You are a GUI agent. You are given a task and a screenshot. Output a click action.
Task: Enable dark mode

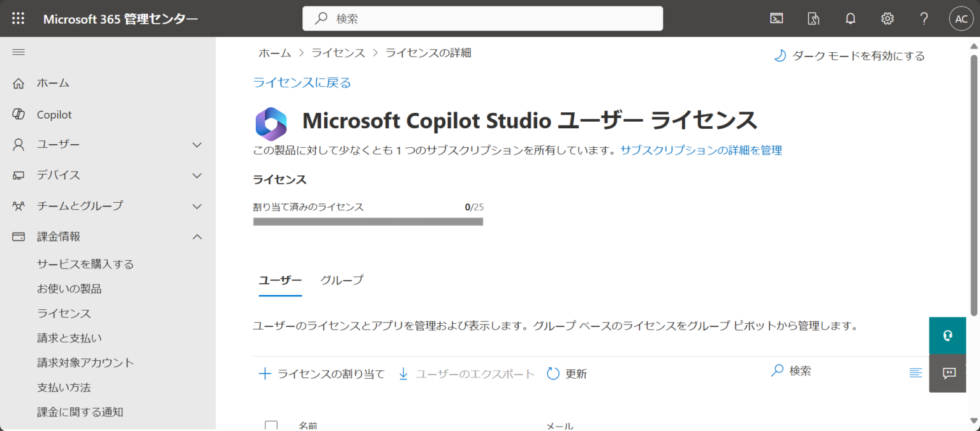[x=849, y=55]
